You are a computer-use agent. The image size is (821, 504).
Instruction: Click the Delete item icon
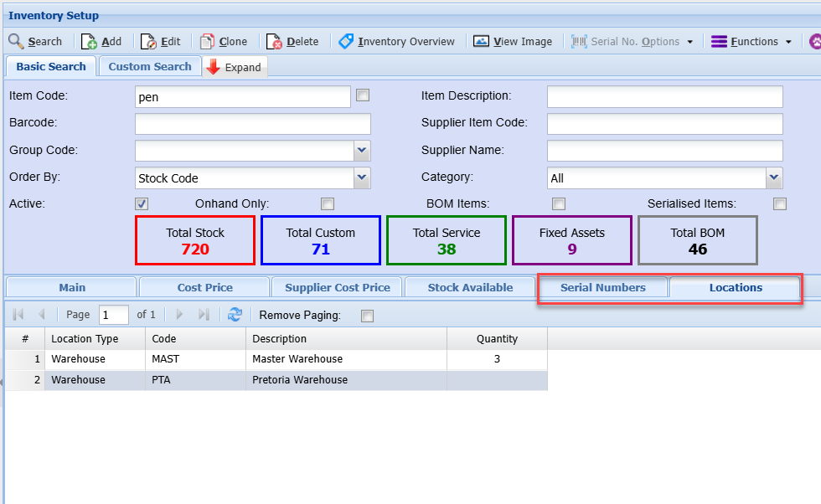[274, 41]
